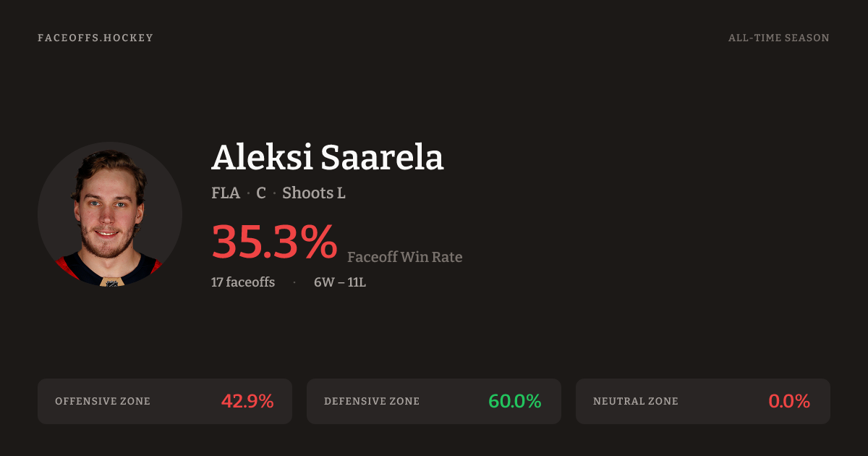
Task: Select the 17 faceoffs total
Action: (x=243, y=282)
